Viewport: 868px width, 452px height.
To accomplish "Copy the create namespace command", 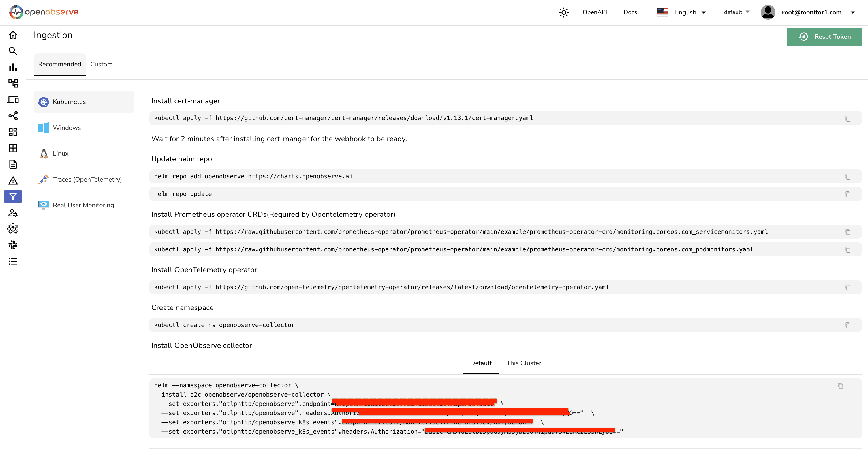I will pyautogui.click(x=848, y=325).
